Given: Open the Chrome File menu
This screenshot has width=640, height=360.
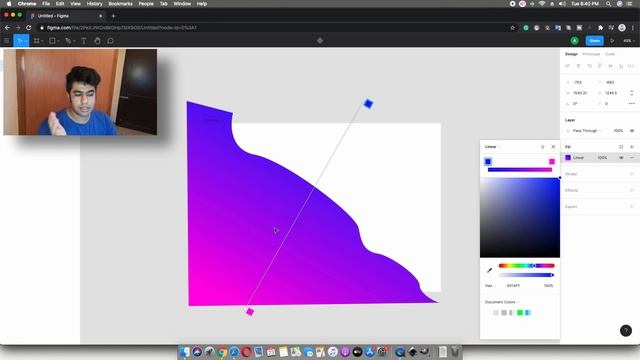Looking at the screenshot, I should click(46, 4).
